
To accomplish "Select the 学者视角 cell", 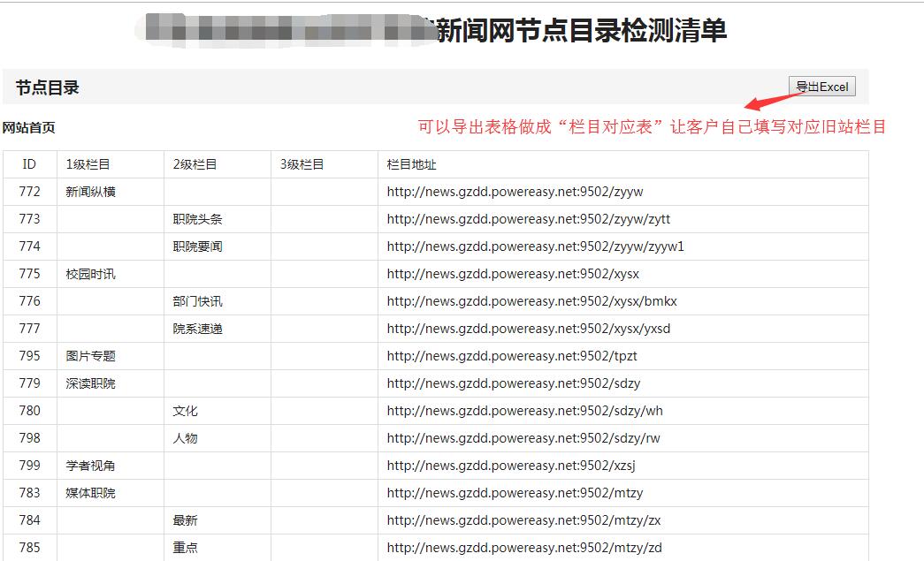I will click(90, 466).
